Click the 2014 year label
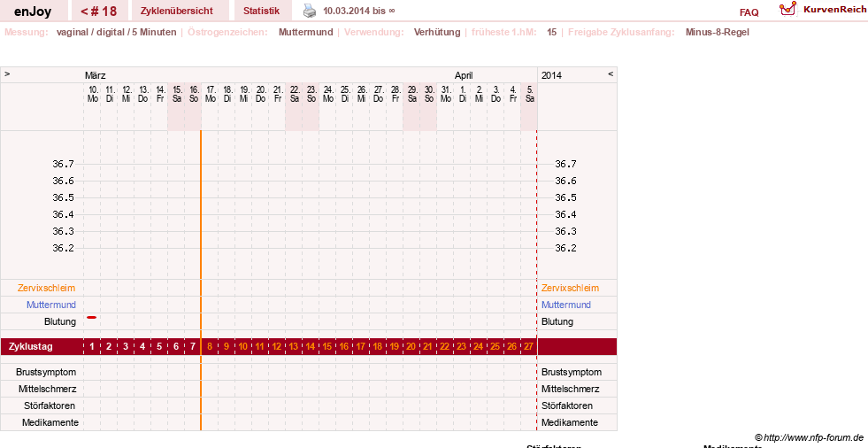868x448 pixels. click(551, 75)
